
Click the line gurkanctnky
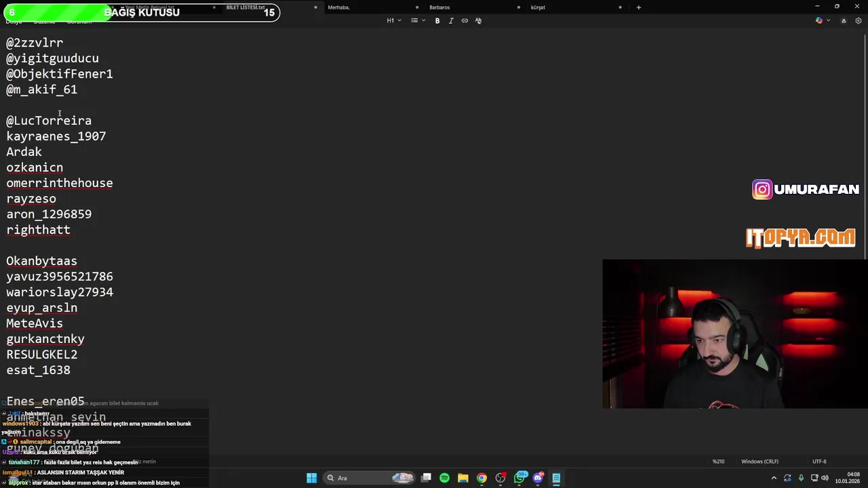[x=45, y=339]
